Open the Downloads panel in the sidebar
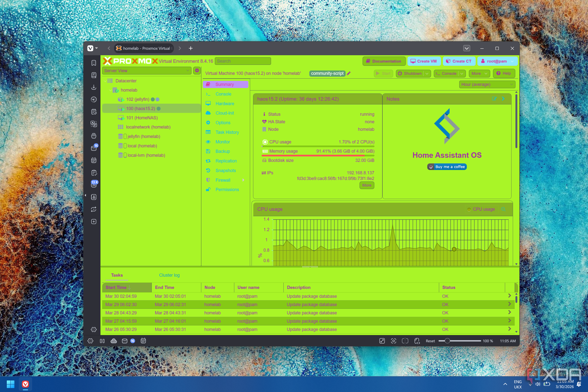 93,87
